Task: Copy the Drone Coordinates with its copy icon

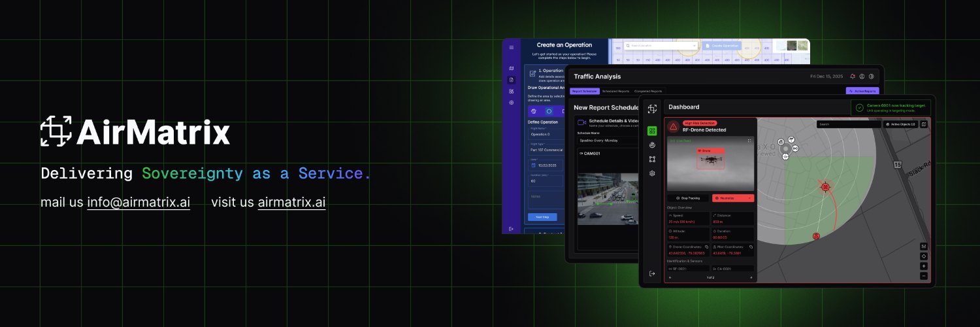Action: coord(706,247)
